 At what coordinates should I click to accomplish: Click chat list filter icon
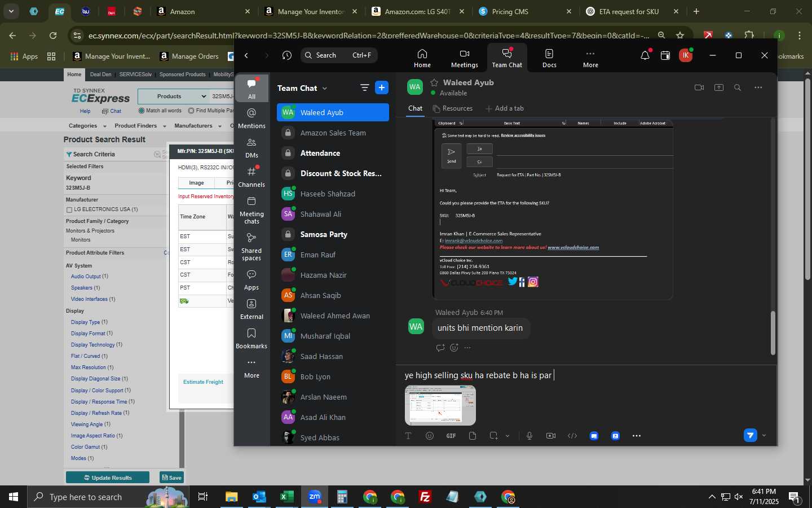point(364,87)
